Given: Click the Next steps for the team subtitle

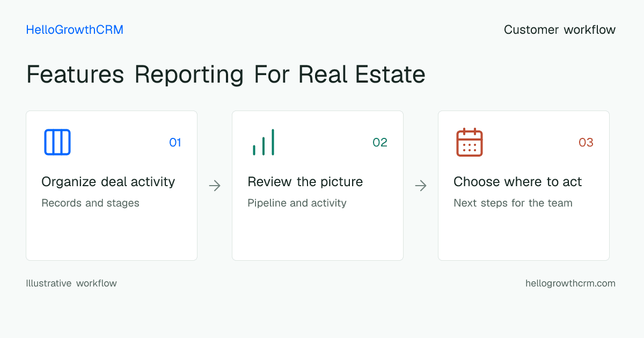Looking at the screenshot, I should tap(513, 203).
